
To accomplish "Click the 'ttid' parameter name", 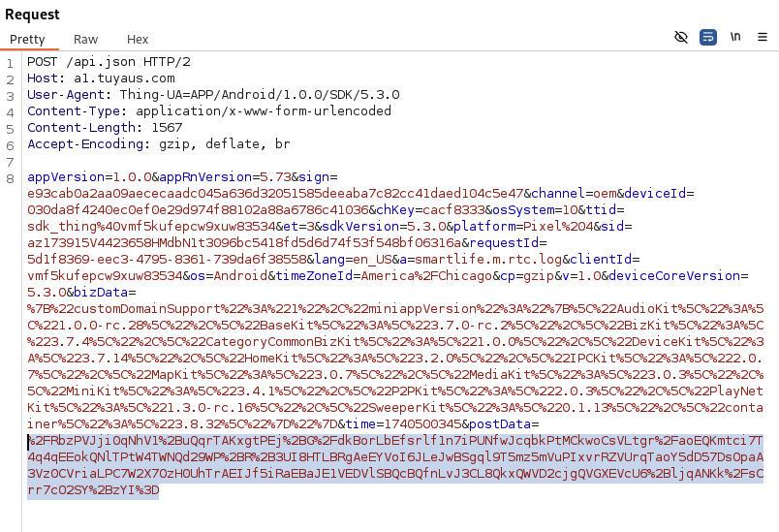I will [601, 209].
